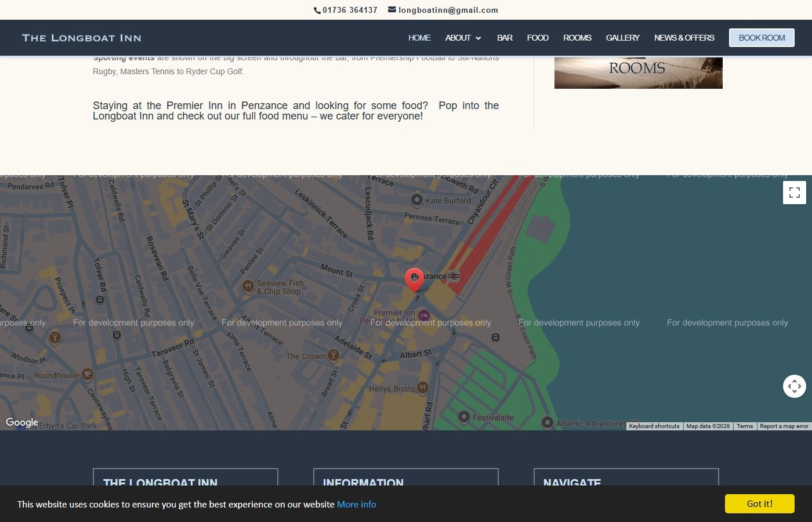Open the GALLERY page
This screenshot has height=522, width=812.
point(623,38)
